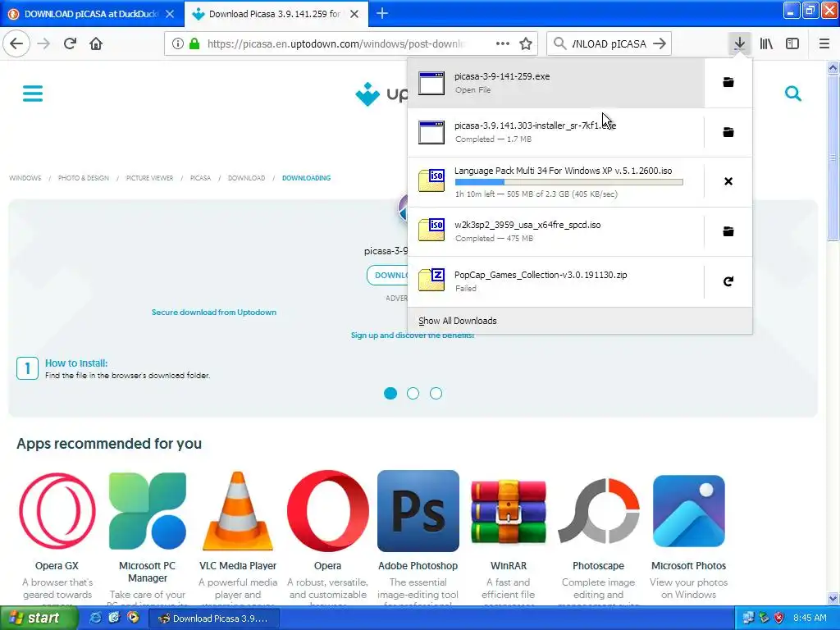Open the Photoscape app icon
Screen dimensions: 840x630
tap(598, 511)
